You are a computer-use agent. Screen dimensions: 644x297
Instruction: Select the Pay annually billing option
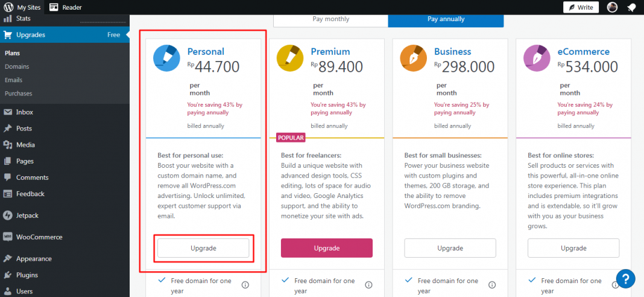click(x=446, y=19)
